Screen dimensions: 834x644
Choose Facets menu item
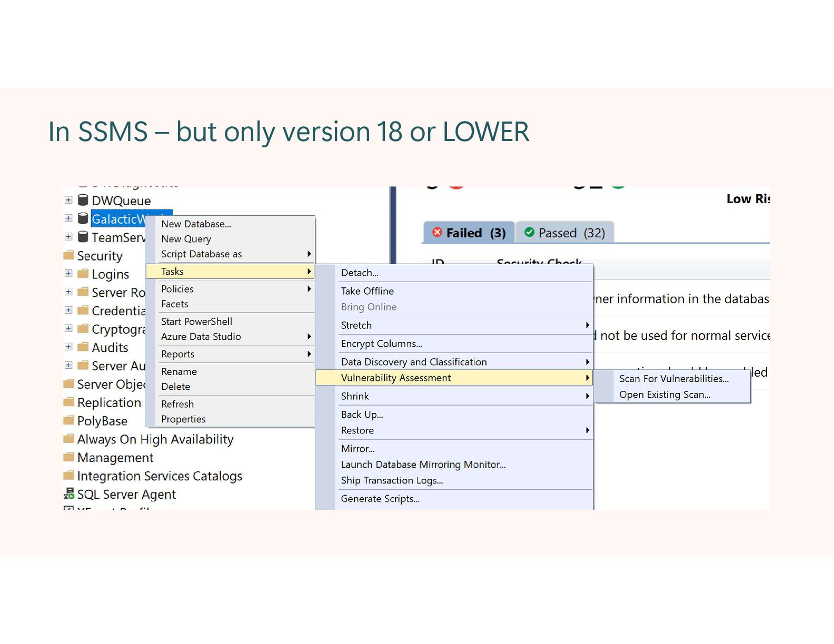point(230,304)
